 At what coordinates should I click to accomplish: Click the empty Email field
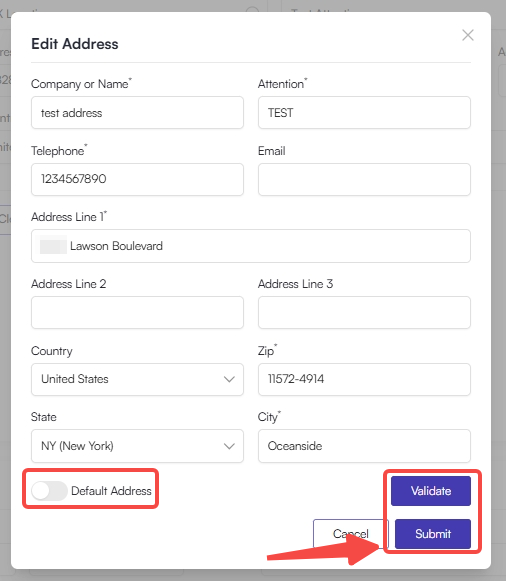(364, 179)
